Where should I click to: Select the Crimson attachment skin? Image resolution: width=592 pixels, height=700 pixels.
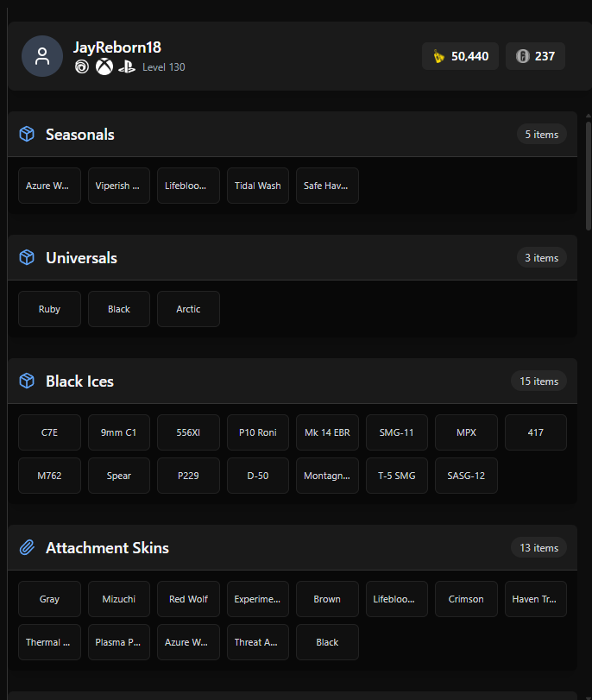[466, 599]
